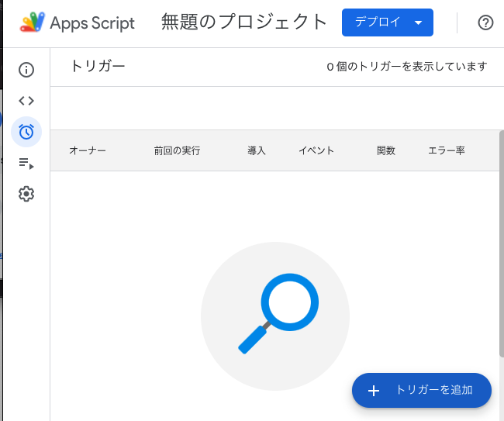The image size is (504, 421).
Task: Open the Overview info icon in sidebar
Action: coord(26,70)
